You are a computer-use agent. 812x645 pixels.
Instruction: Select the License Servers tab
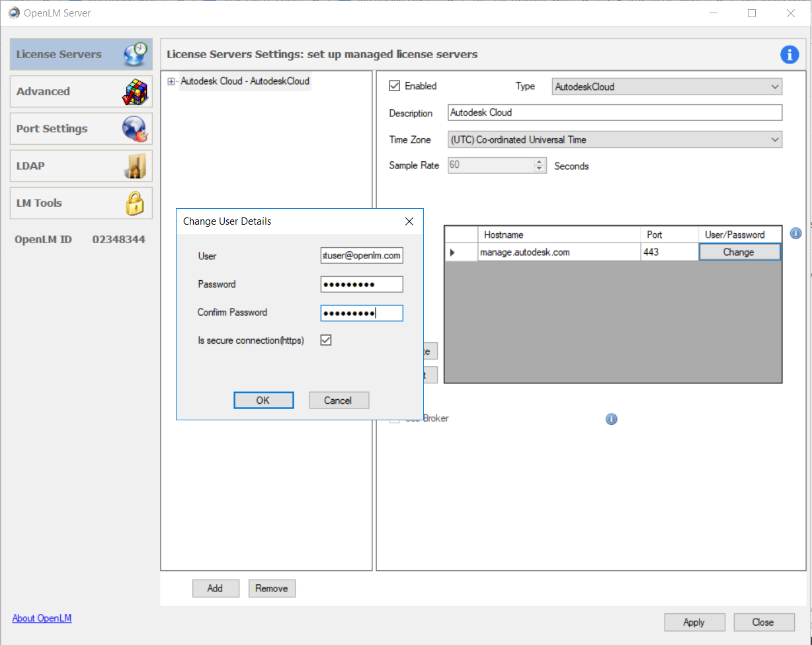(81, 54)
